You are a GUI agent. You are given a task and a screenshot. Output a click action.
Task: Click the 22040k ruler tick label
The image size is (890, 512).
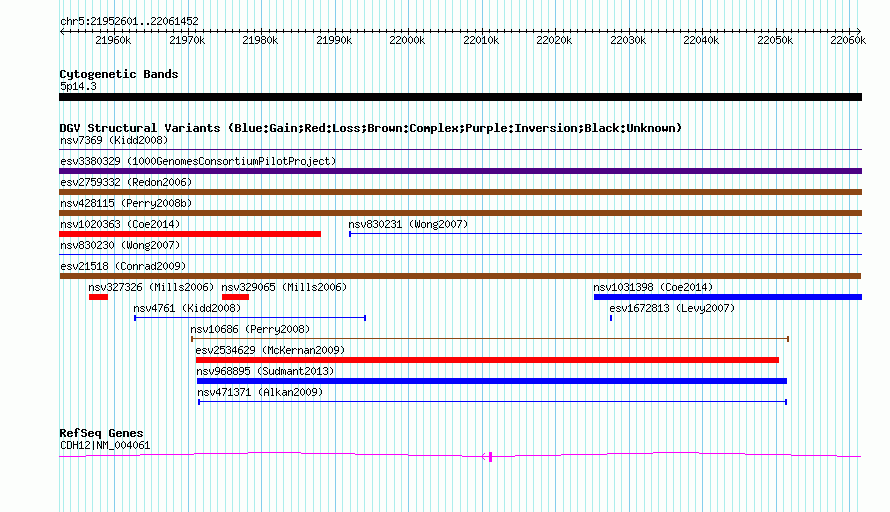click(702, 40)
